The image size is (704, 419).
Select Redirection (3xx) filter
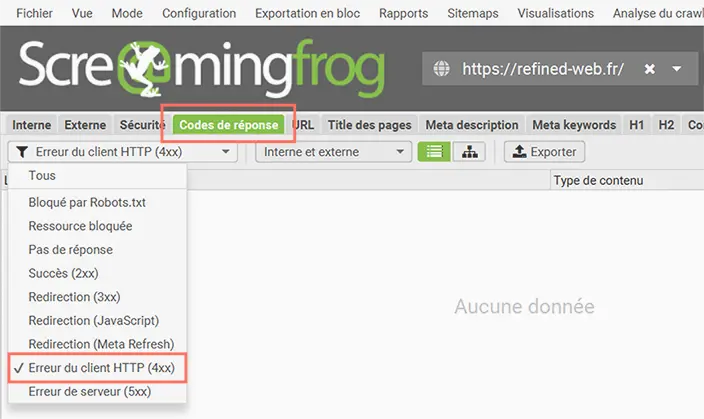tap(97, 297)
